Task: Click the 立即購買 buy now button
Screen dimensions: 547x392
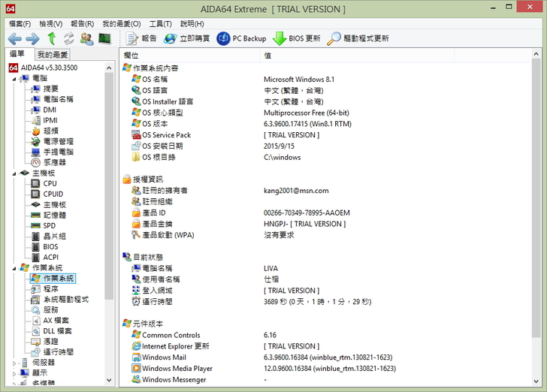Action: tap(188, 38)
